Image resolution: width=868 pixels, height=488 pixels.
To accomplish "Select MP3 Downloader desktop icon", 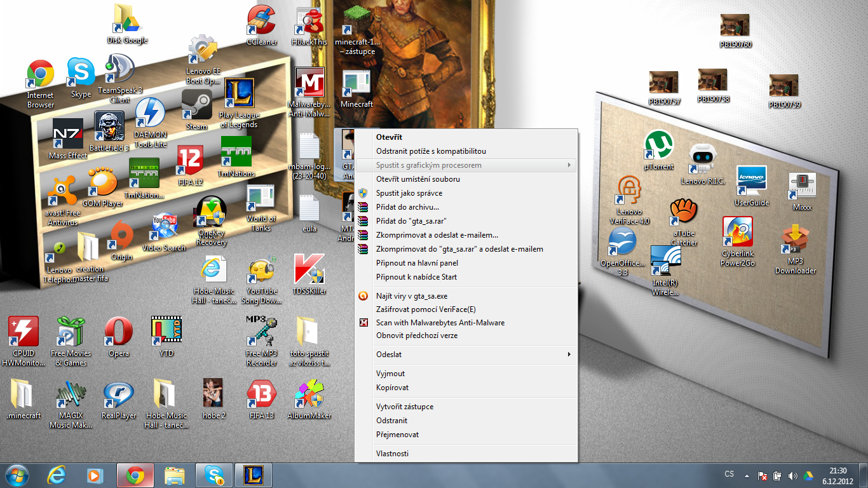I will [x=795, y=249].
